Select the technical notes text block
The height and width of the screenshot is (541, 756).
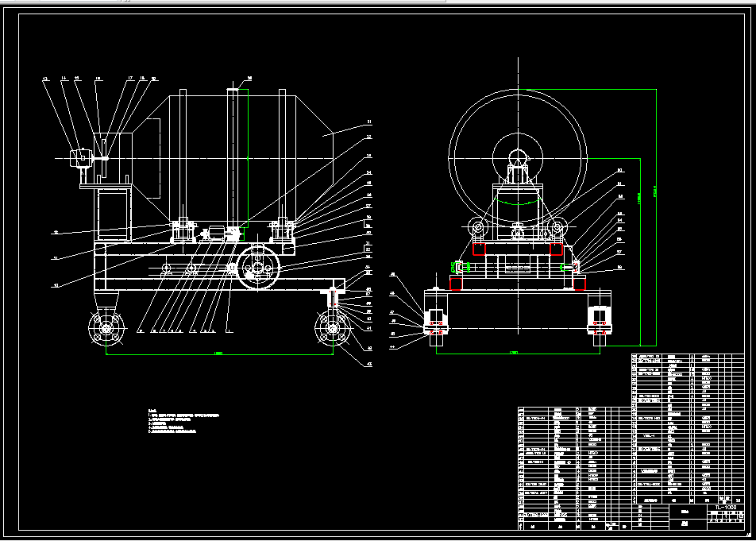(183, 421)
